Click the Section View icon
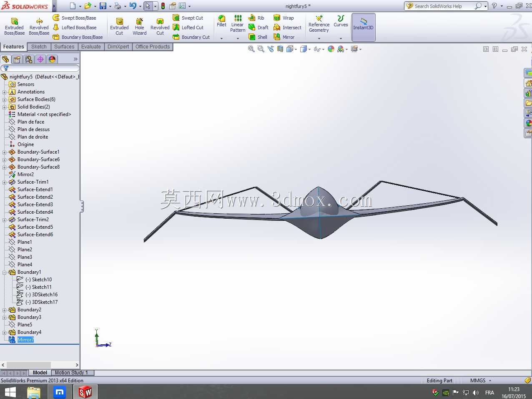 pos(280,49)
